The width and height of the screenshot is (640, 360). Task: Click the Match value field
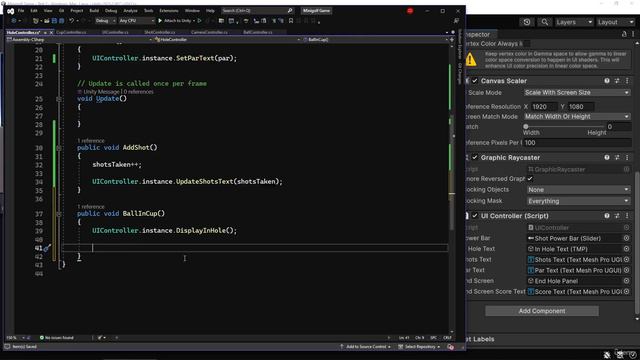619,127
